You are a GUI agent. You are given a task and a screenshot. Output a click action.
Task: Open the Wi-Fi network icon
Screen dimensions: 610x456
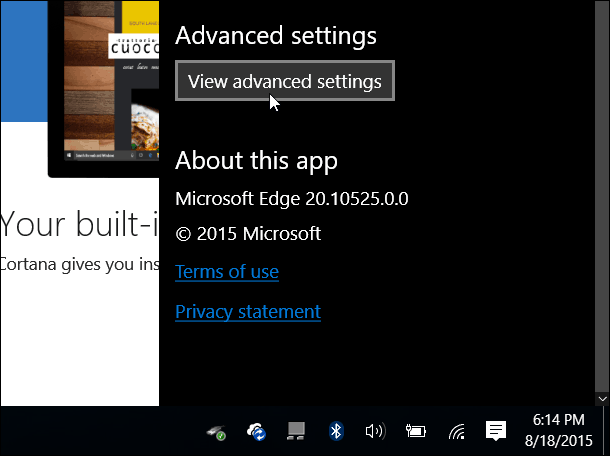[x=456, y=431]
